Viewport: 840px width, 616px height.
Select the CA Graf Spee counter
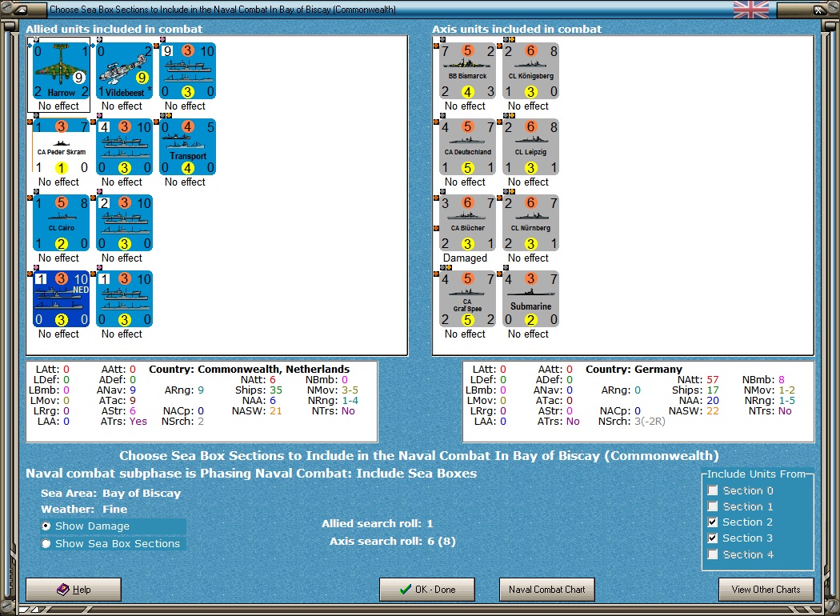(468, 299)
